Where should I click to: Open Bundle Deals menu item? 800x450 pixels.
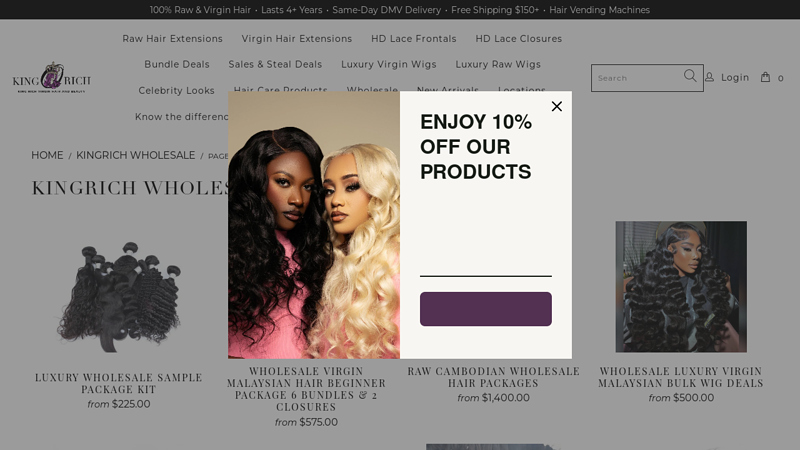pyautogui.click(x=177, y=64)
